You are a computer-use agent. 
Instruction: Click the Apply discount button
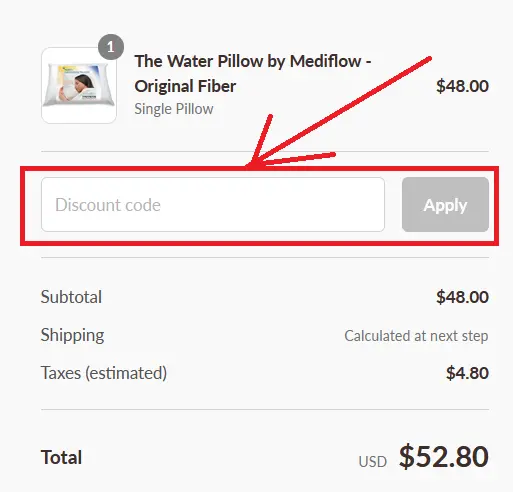(445, 205)
